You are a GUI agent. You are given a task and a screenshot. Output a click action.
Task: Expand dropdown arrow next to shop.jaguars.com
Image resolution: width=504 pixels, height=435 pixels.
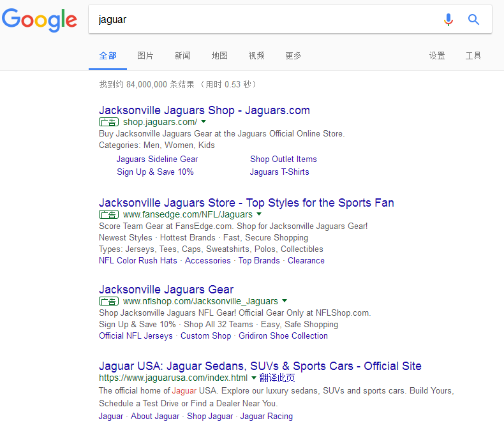coord(204,121)
